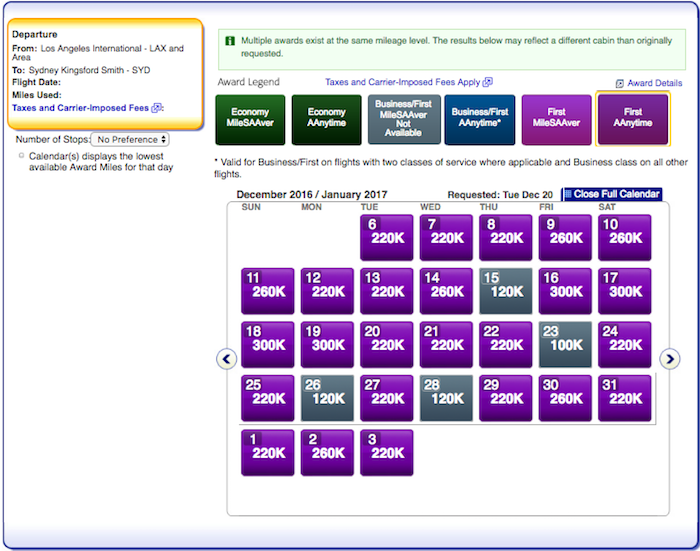Screen dimensions: 700x551
Task: Pick January 2 at 260K
Action: coord(327,453)
